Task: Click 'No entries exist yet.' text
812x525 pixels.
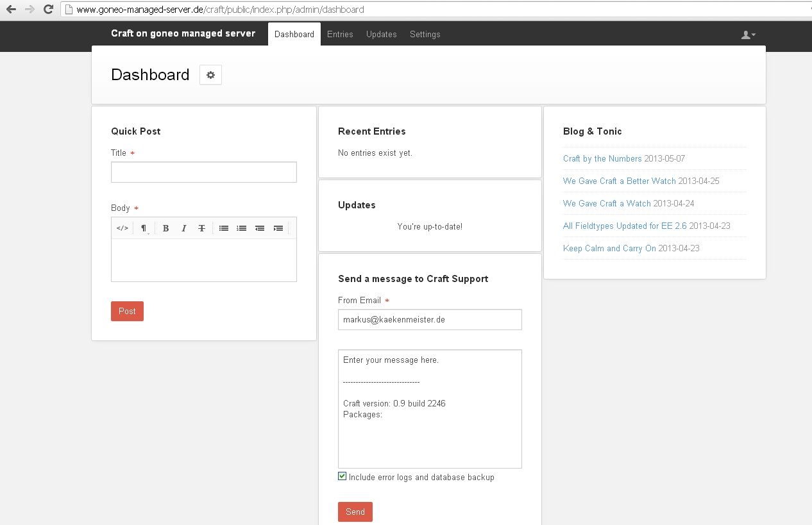Action: coord(375,153)
